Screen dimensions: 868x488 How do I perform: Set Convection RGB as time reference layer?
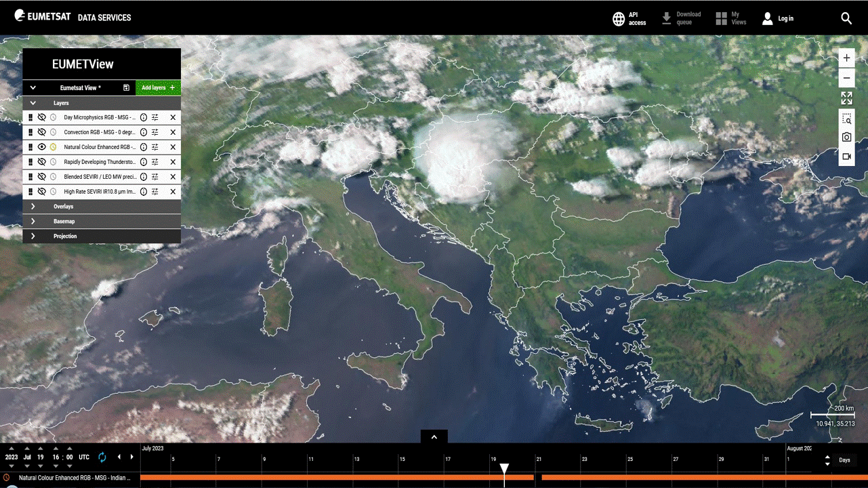tap(54, 132)
